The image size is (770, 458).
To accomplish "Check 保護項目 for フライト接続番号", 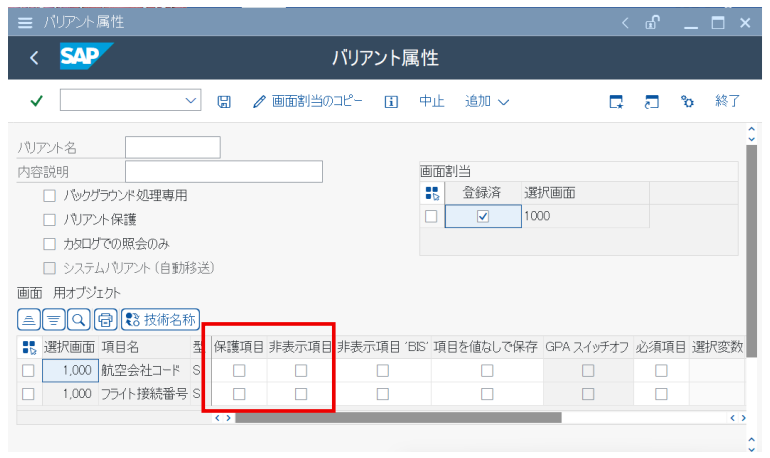I will [239, 394].
